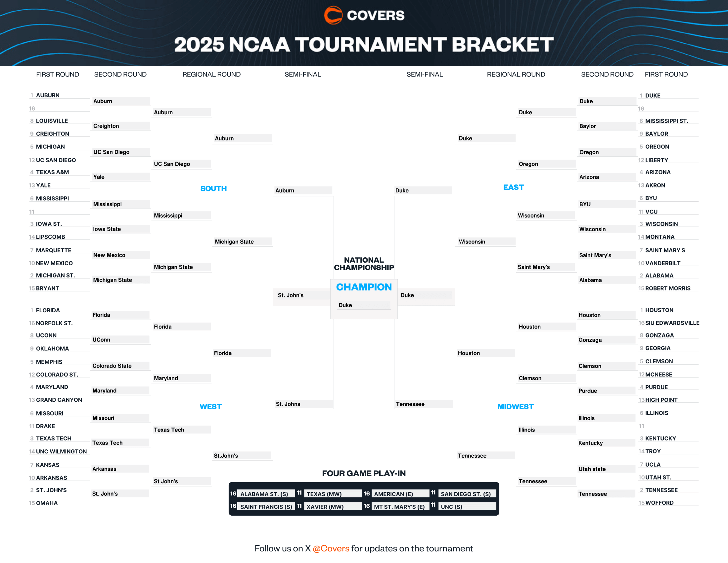Click the EAST region label
This screenshot has height=563, width=728.
point(514,189)
